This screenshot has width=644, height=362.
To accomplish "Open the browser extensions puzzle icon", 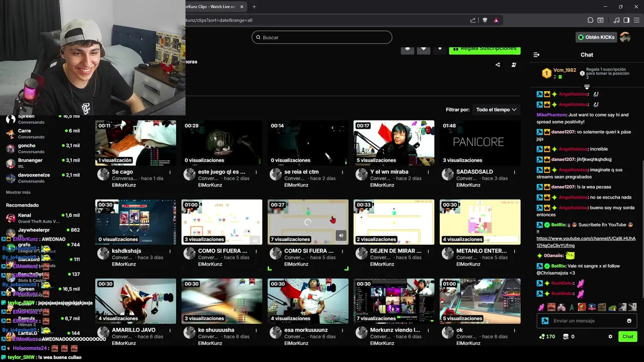I will 590,20.
